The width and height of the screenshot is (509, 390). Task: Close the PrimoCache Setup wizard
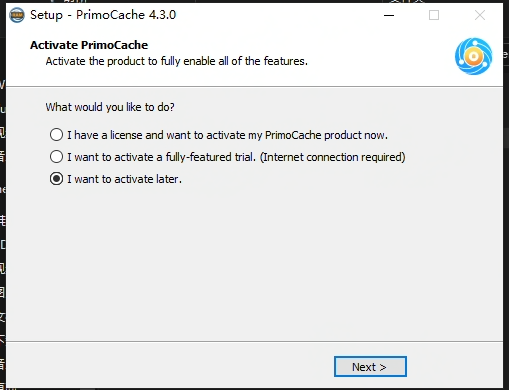pos(480,15)
